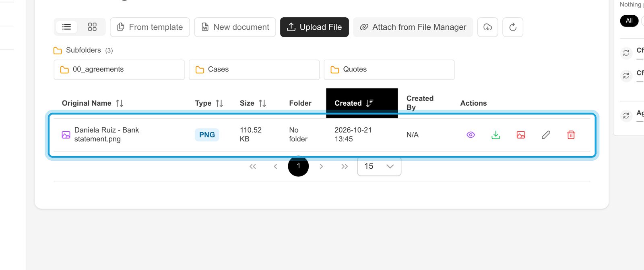Open the 00_agreements subfolder
This screenshot has width=644, height=270.
tap(119, 70)
